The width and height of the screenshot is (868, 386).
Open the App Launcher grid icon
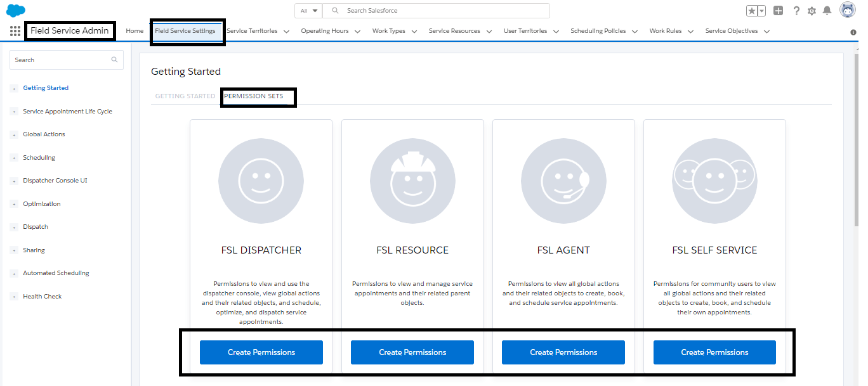tap(15, 31)
